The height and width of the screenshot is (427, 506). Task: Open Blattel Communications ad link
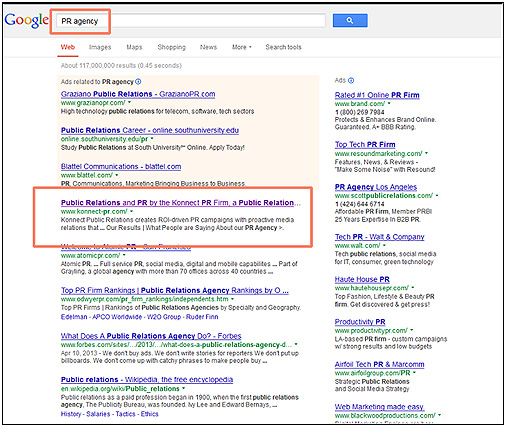click(121, 166)
